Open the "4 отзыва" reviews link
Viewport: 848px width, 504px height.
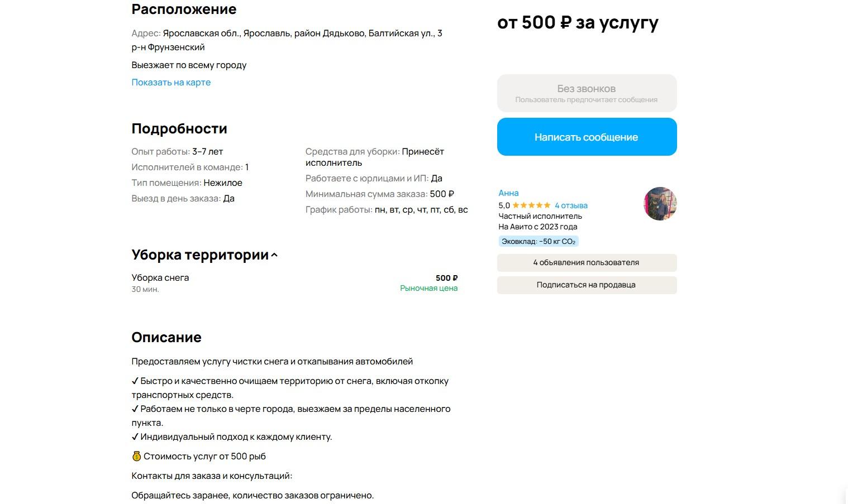pyautogui.click(x=571, y=205)
